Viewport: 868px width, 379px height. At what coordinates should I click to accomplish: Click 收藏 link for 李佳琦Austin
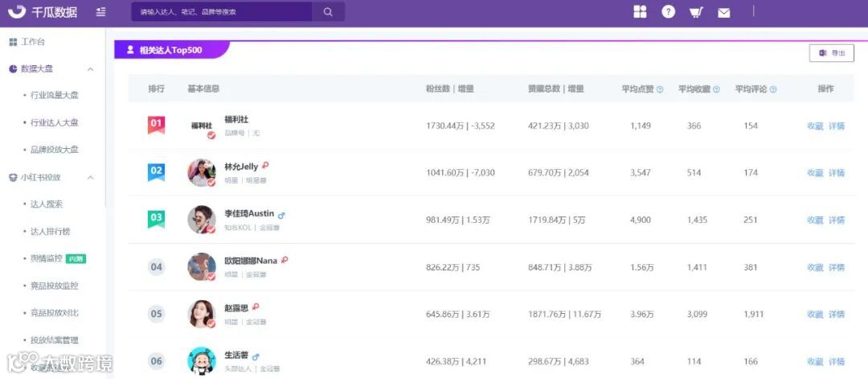816,220
